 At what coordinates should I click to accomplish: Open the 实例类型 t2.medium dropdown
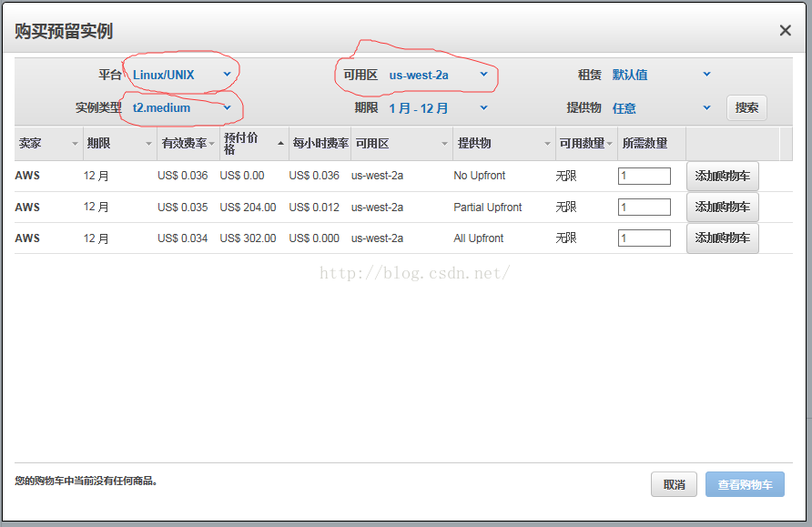pos(181,107)
